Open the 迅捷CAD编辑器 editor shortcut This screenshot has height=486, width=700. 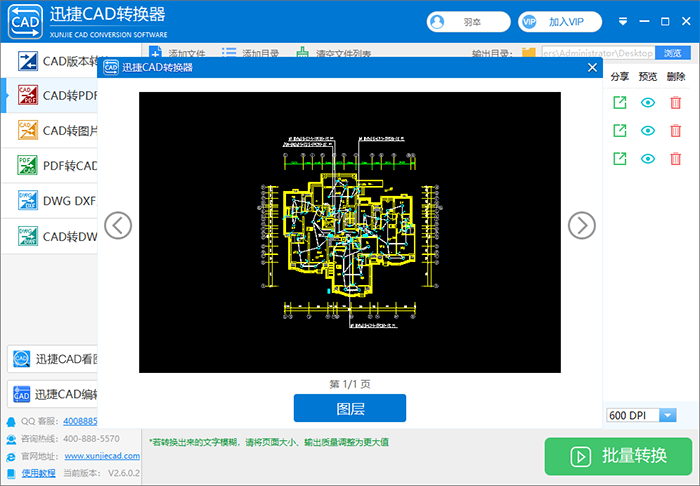click(x=53, y=394)
